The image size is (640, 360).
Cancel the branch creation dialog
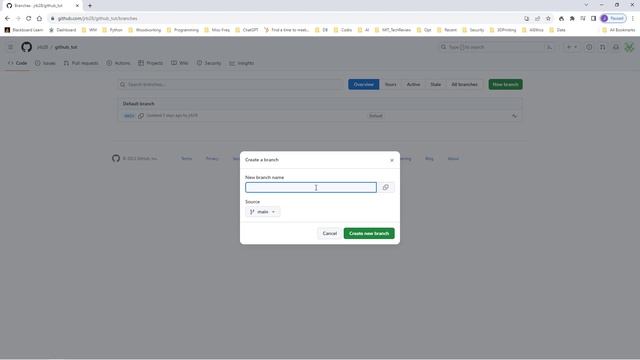click(329, 233)
